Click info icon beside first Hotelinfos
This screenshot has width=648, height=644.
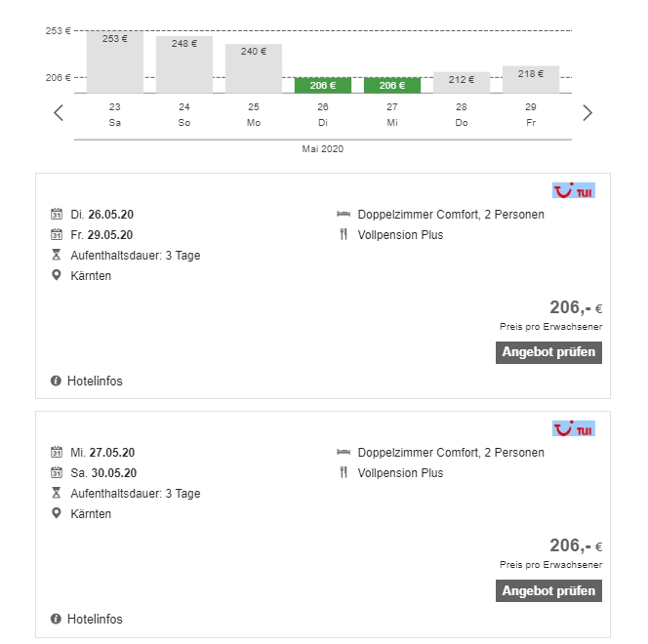coord(56,381)
